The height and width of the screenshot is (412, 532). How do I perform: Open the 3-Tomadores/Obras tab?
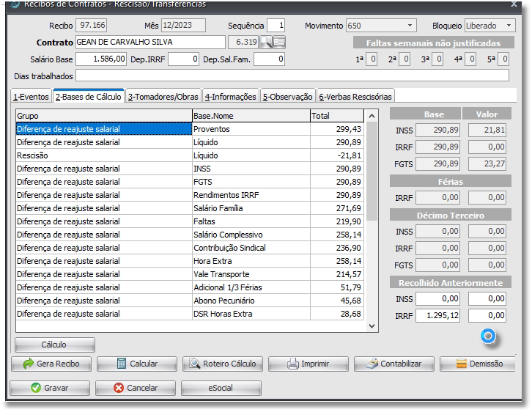pos(163,97)
